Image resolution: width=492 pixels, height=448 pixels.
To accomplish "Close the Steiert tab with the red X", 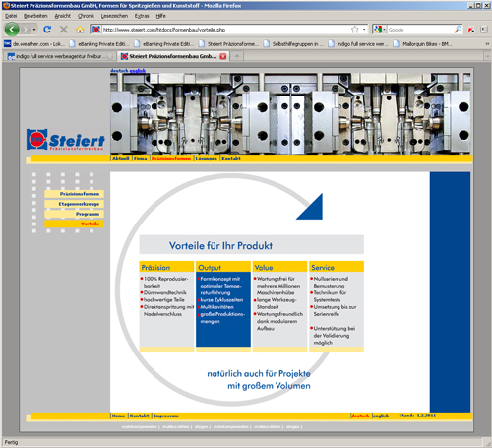I will (x=223, y=56).
